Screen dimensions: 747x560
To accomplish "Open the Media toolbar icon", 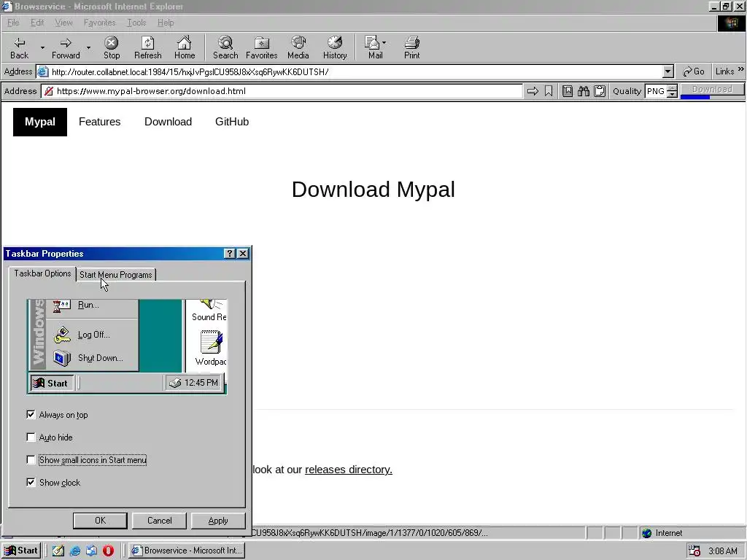I will (x=298, y=43).
